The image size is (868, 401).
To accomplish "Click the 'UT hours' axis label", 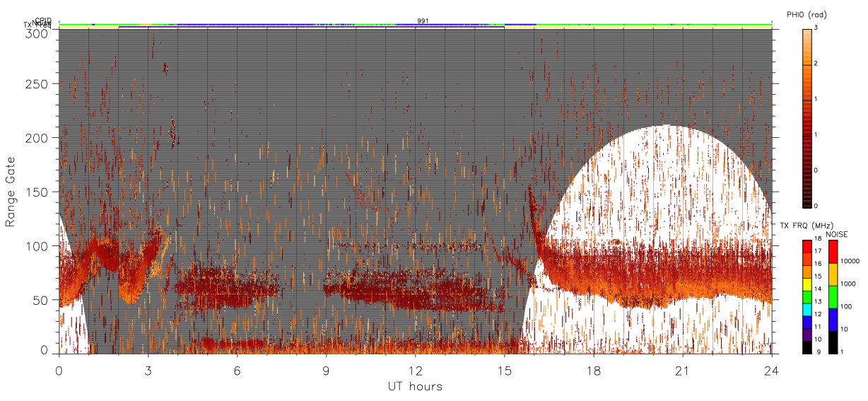I will click(415, 386).
